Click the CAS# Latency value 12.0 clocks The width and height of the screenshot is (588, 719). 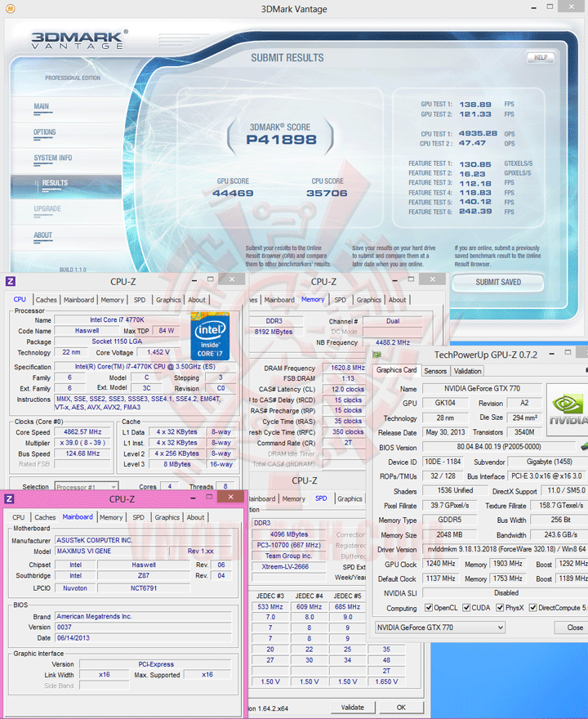(345, 389)
